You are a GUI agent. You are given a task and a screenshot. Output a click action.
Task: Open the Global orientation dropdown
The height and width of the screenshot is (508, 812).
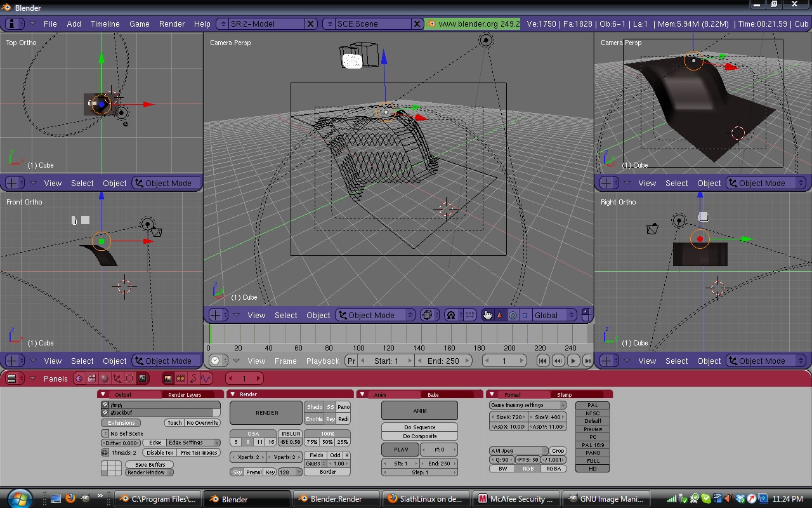point(554,315)
